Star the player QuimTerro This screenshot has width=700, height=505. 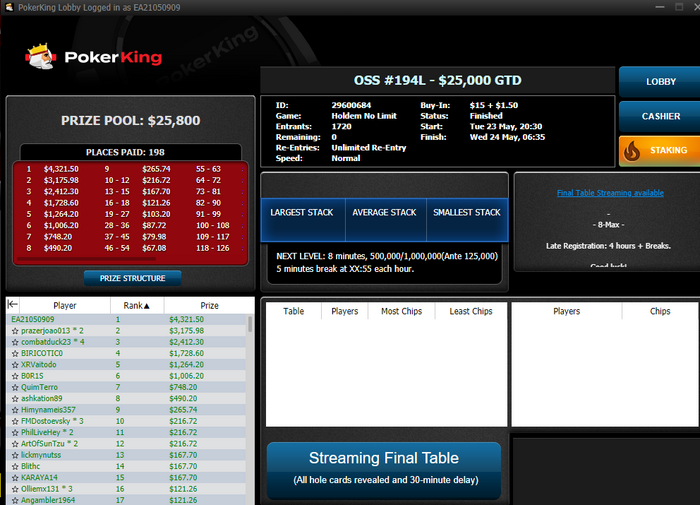[x=15, y=388]
